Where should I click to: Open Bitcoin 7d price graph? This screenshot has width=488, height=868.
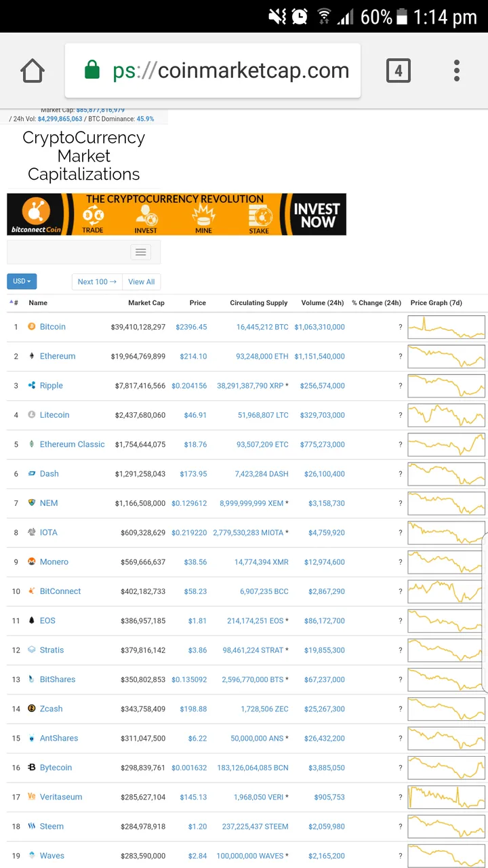click(447, 327)
